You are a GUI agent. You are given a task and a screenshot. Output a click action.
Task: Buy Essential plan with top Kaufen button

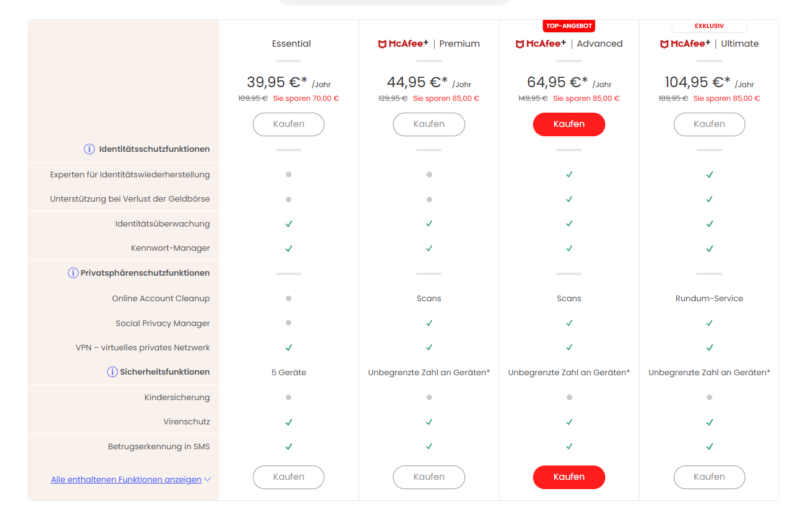pos(288,124)
